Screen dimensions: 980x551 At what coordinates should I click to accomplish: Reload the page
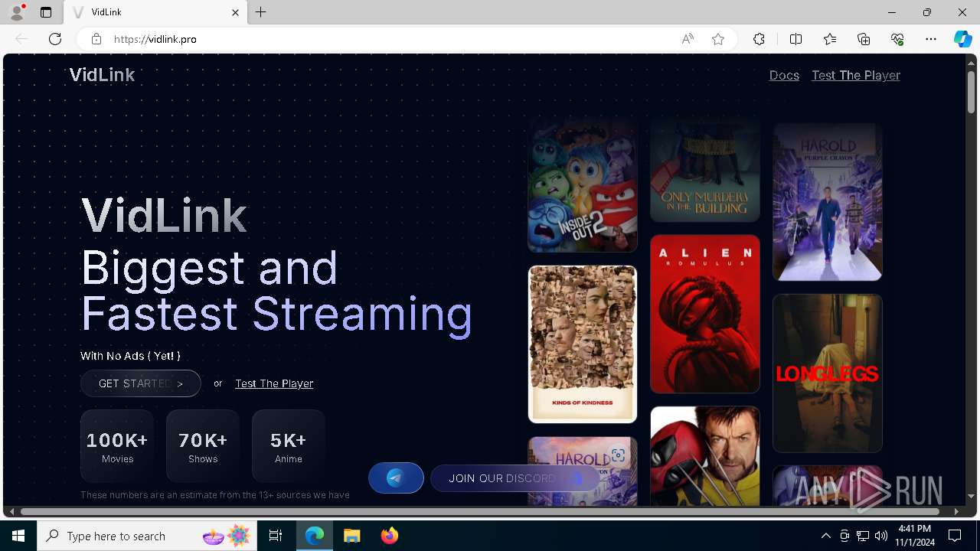pyautogui.click(x=55, y=39)
